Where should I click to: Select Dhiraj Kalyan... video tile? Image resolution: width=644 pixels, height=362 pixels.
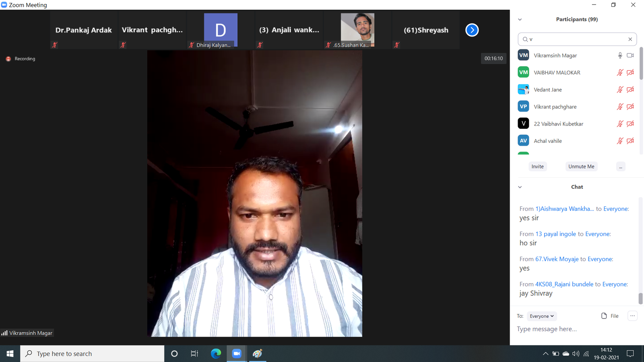pyautogui.click(x=221, y=30)
